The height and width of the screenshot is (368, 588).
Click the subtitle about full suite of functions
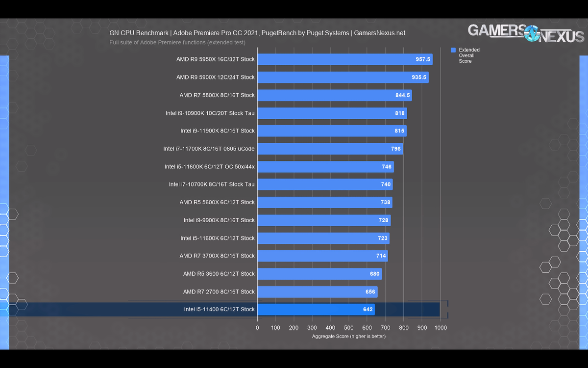(177, 42)
